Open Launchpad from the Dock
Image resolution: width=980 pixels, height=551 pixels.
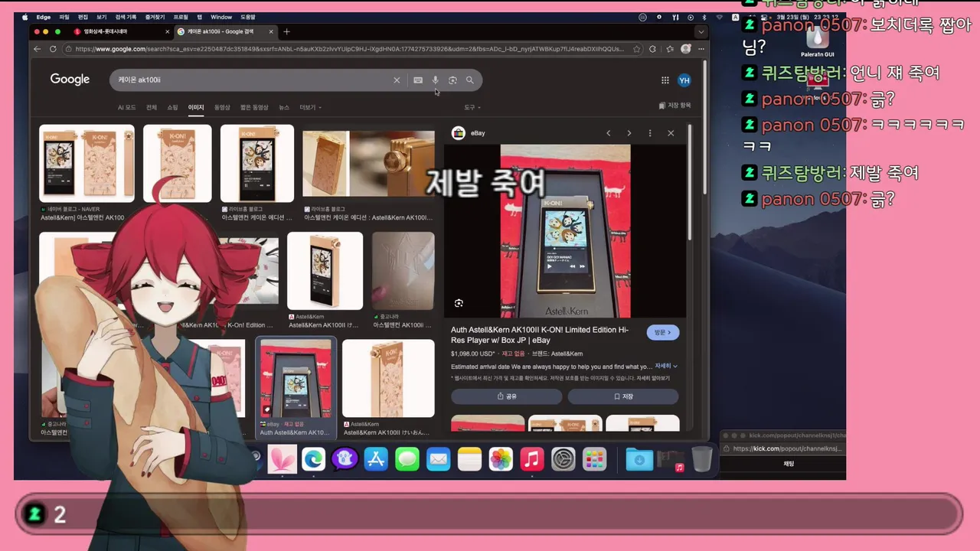[594, 459]
